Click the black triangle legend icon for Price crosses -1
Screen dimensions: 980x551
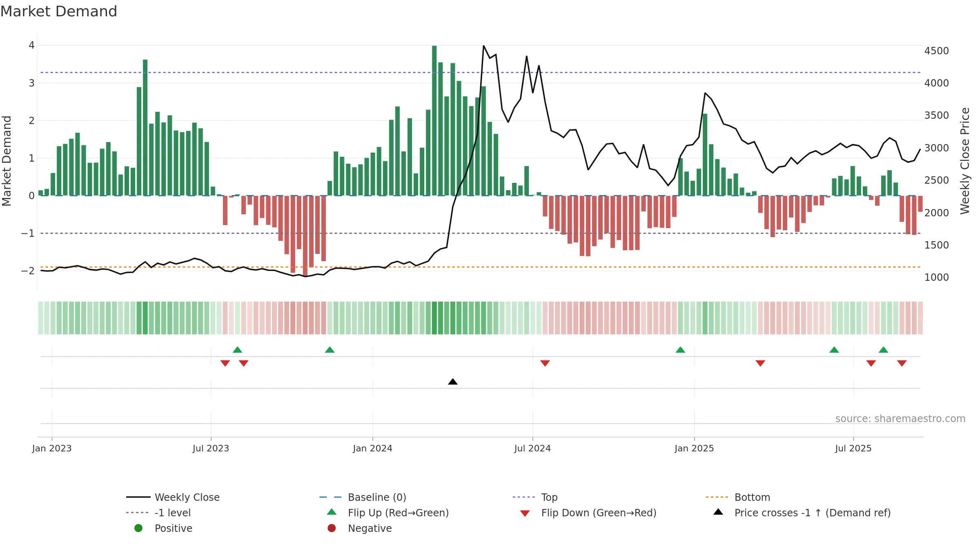point(718,512)
